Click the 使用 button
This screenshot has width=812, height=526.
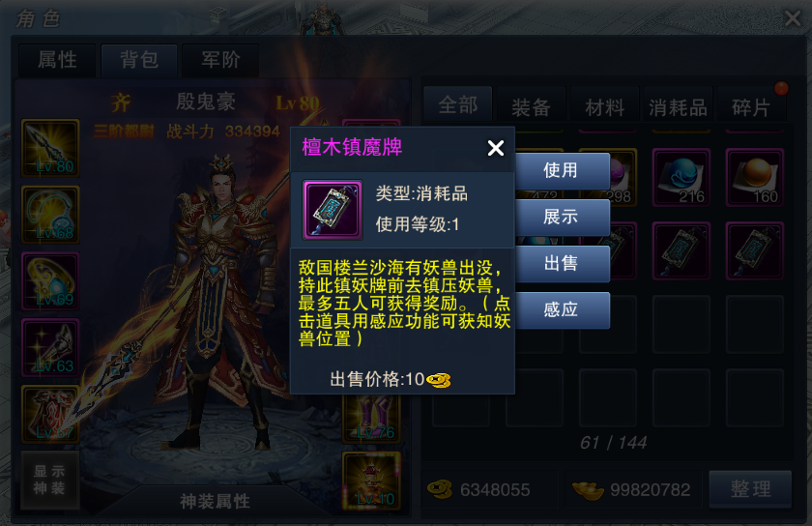(x=563, y=170)
